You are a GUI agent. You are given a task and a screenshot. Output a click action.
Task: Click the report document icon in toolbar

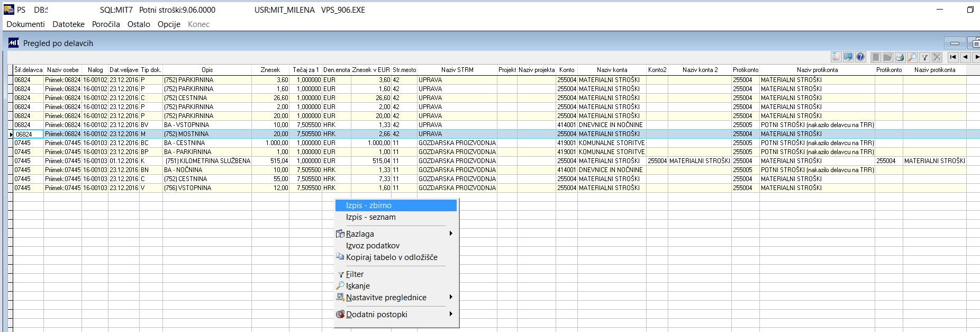tap(836, 57)
